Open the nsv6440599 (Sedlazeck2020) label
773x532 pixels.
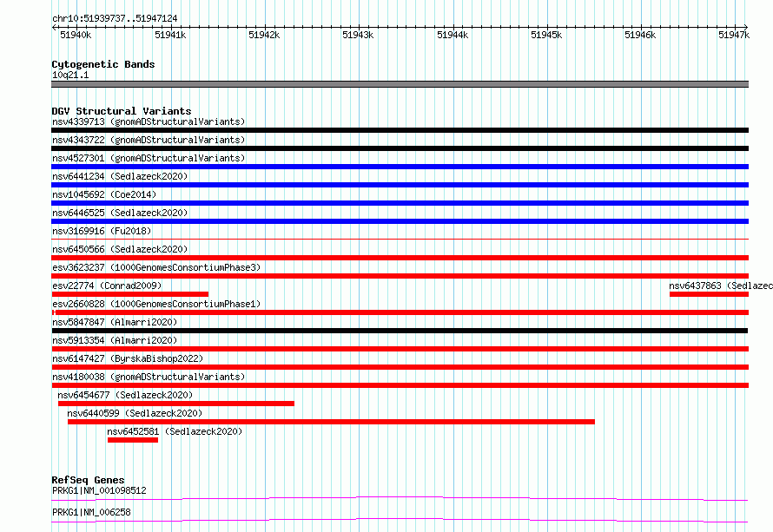pos(135,413)
